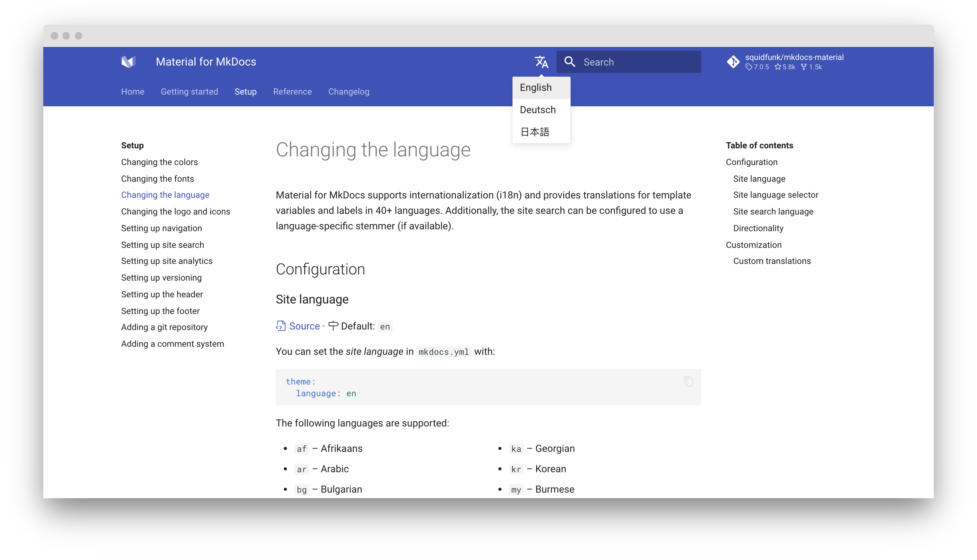The width and height of the screenshot is (977, 560).
Task: Jump to Custom translations in contents
Action: tap(772, 261)
